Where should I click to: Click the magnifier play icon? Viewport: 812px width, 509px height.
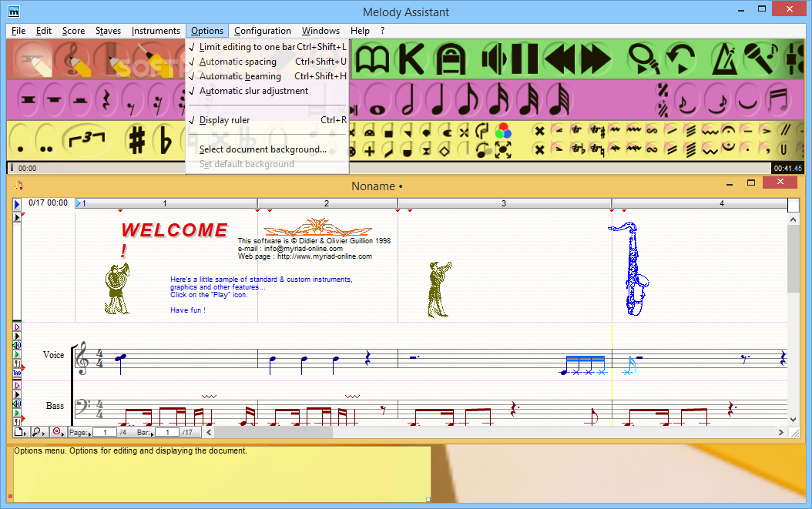tap(643, 59)
